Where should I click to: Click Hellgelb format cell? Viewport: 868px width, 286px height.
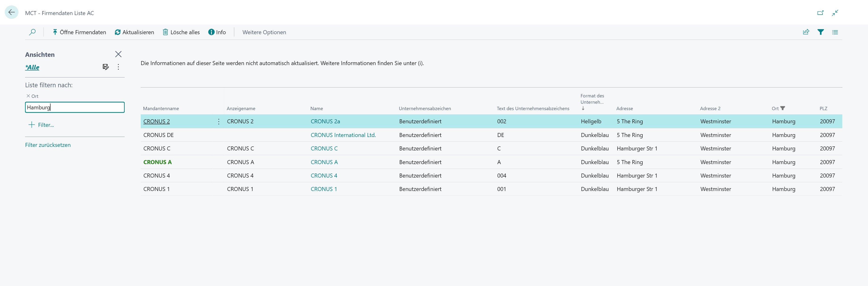591,121
